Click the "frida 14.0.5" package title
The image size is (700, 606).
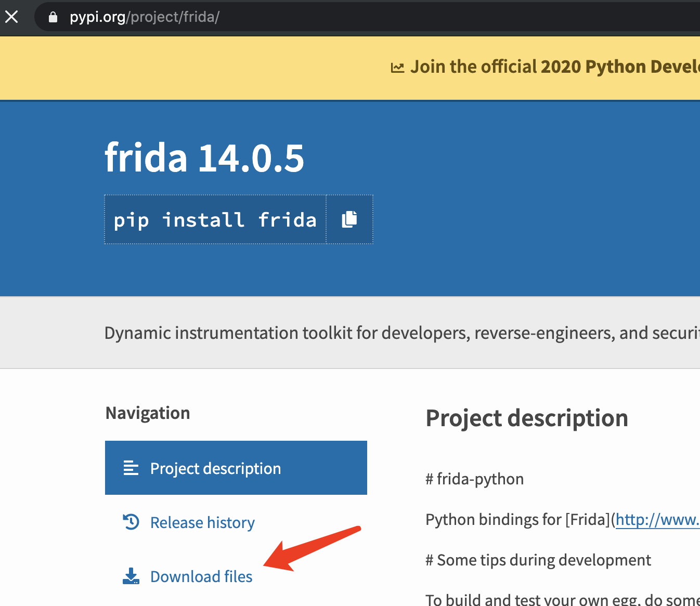click(204, 158)
